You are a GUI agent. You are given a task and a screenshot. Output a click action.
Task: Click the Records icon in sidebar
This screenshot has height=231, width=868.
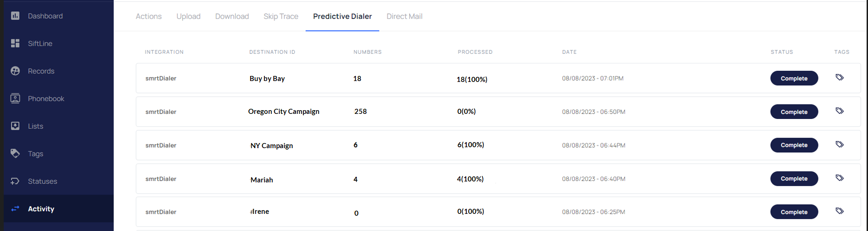tap(15, 71)
